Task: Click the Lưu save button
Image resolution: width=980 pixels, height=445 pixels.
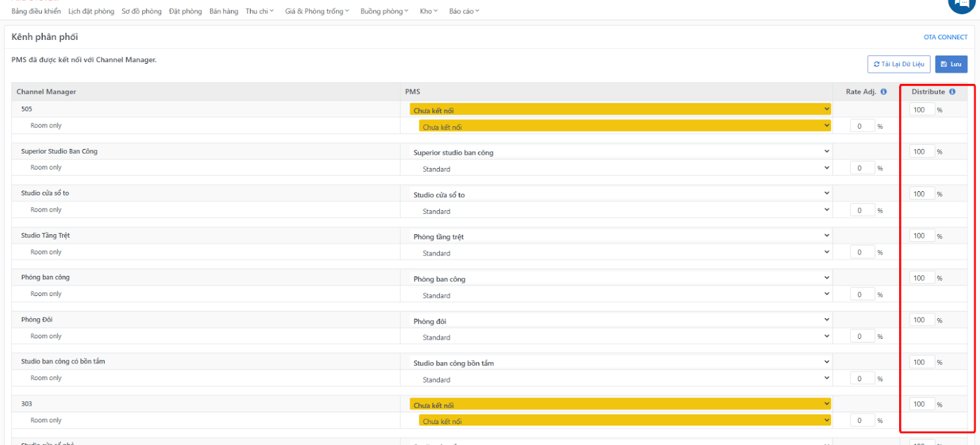Action: (x=951, y=64)
